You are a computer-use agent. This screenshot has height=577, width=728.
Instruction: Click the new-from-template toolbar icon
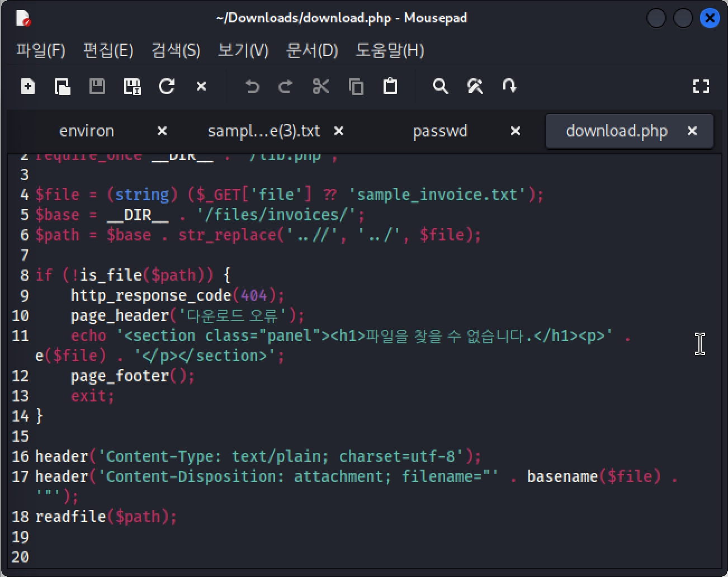(x=63, y=86)
